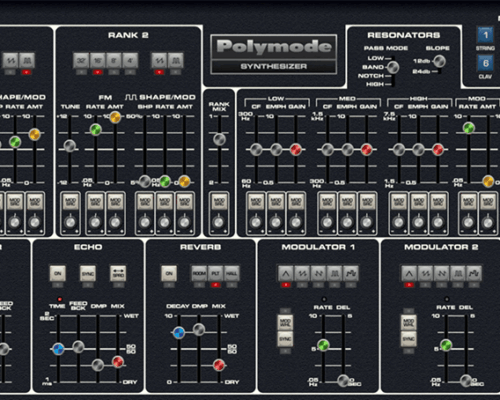Enable Modulator 1 SYNC button
This screenshot has width=500, height=400.
click(x=285, y=339)
